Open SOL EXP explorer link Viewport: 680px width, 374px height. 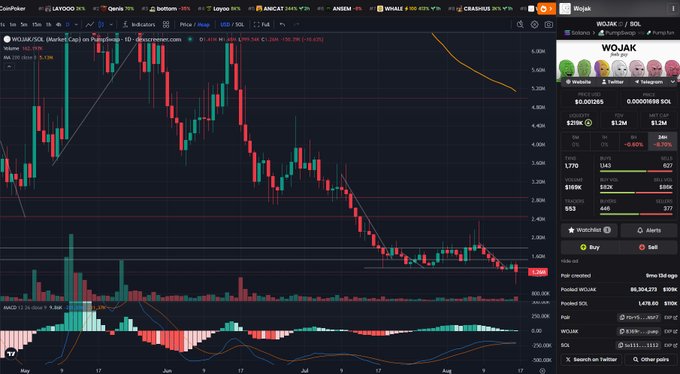tap(670, 345)
